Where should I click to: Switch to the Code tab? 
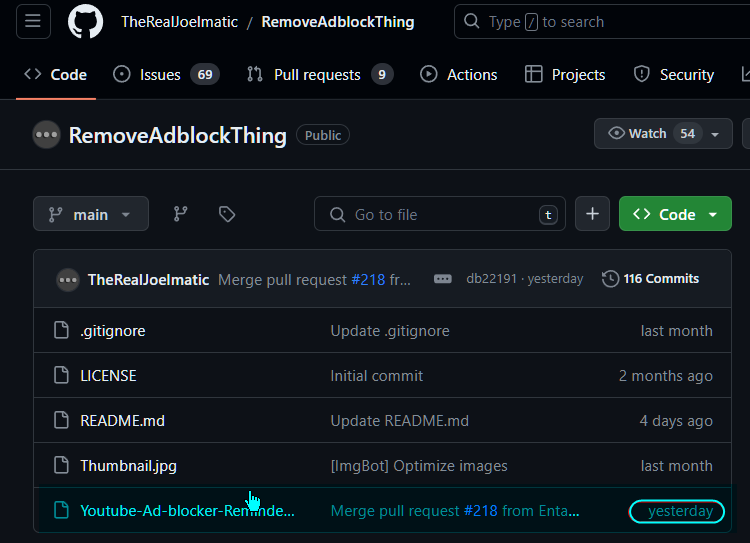[x=56, y=75]
